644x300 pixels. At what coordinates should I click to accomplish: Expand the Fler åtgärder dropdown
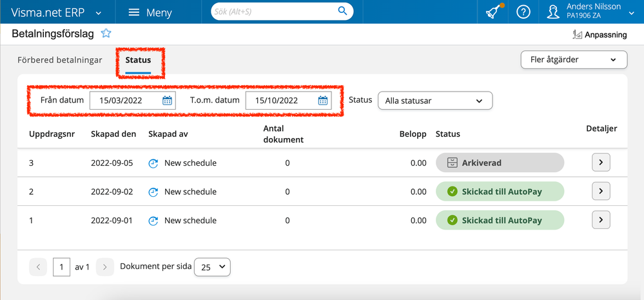(574, 60)
